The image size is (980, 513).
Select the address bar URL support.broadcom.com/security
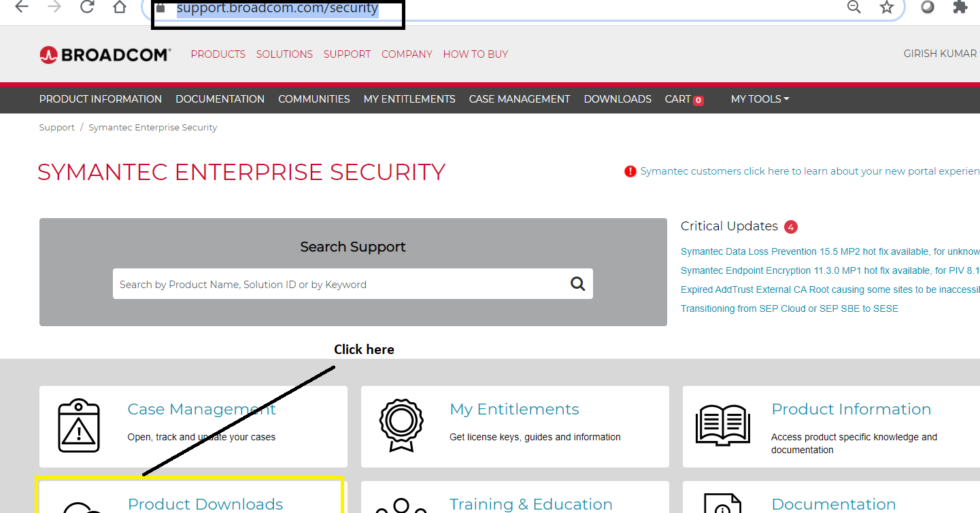click(277, 8)
